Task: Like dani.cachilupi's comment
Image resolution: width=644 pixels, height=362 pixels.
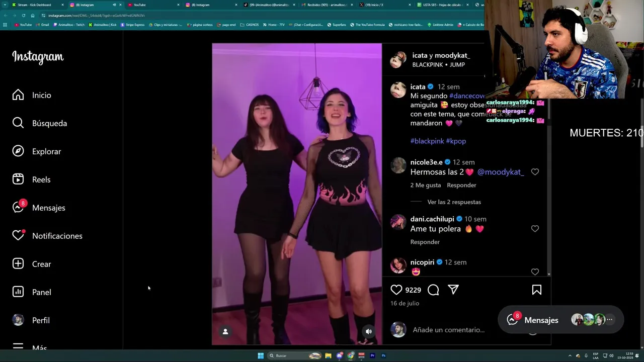Action: point(535,229)
